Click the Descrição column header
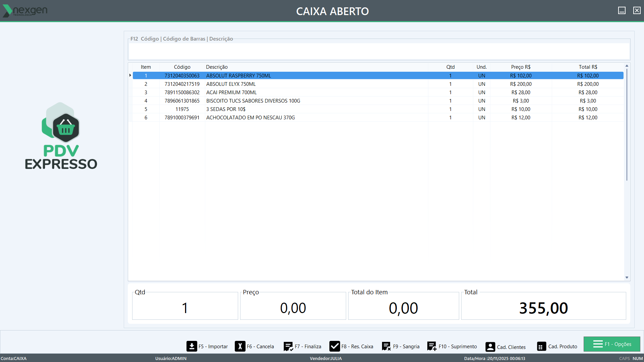This screenshot has height=362, width=644. point(217,67)
